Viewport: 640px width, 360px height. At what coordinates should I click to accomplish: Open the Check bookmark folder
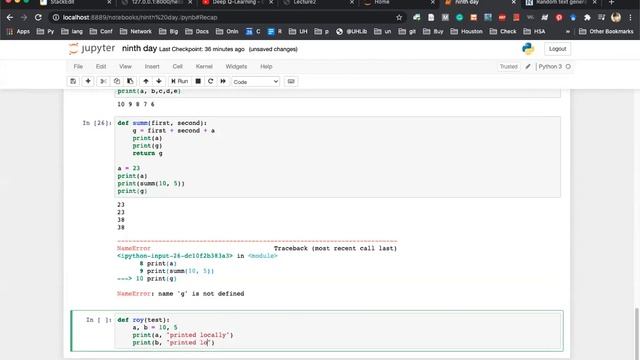pos(503,31)
